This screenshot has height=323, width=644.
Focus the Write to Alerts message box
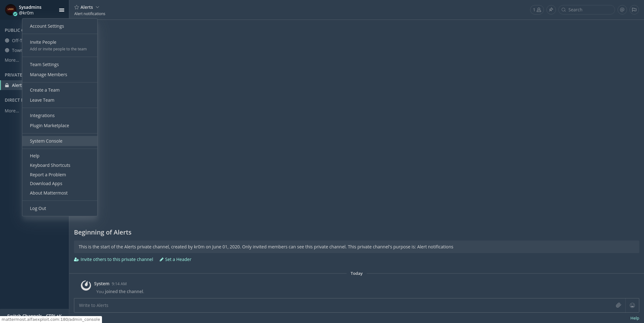343,305
